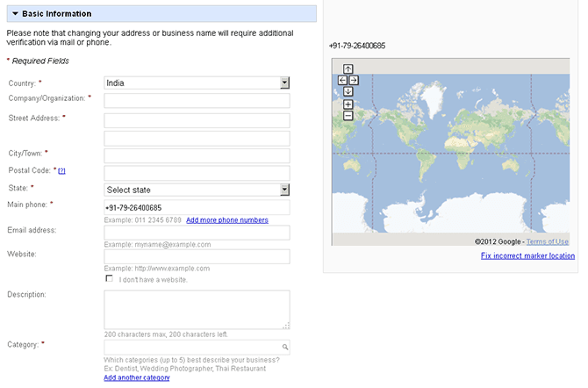Open Fix incorrect marker location link
The height and width of the screenshot is (388, 588).
pos(527,256)
